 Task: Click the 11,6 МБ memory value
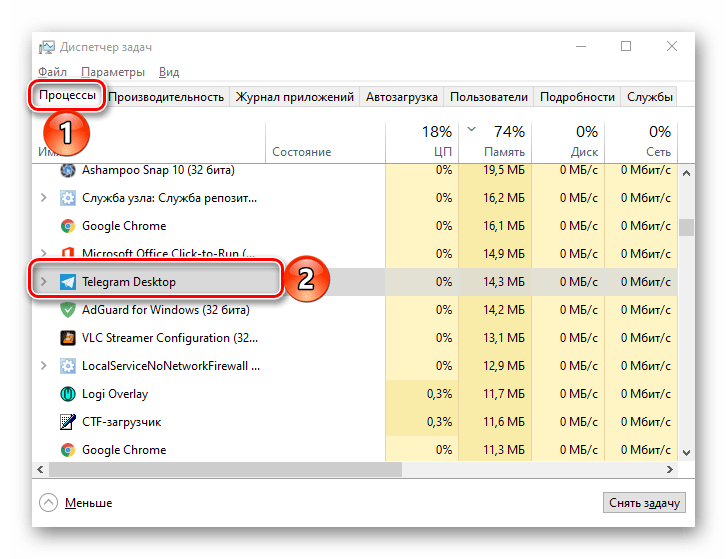tap(504, 422)
